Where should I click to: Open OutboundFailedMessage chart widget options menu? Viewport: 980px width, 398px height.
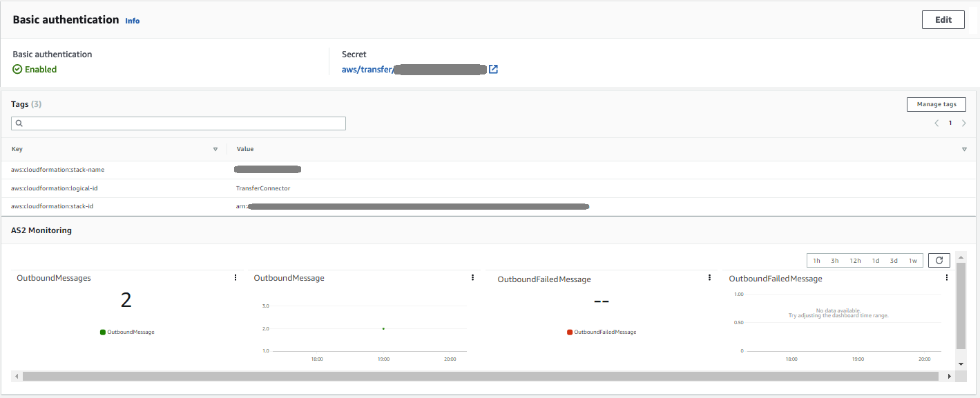[x=946, y=277]
